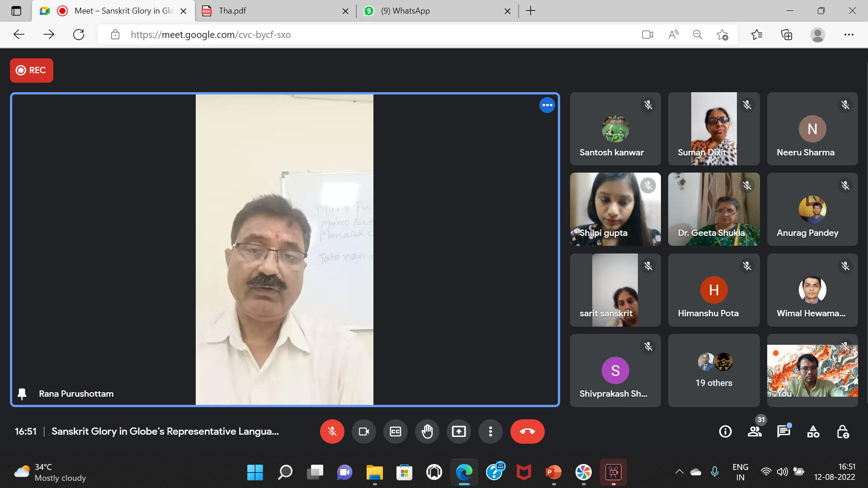This screenshot has height=488, width=868.
Task: Click the red REC indicator
Action: [32, 70]
